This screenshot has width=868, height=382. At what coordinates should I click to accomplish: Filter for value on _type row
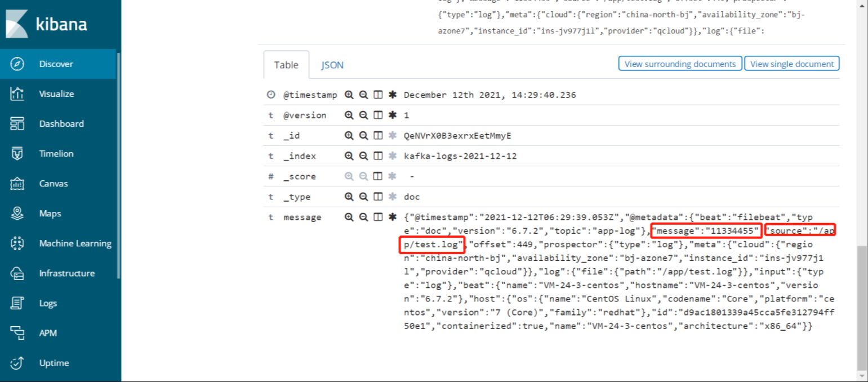pyautogui.click(x=349, y=197)
